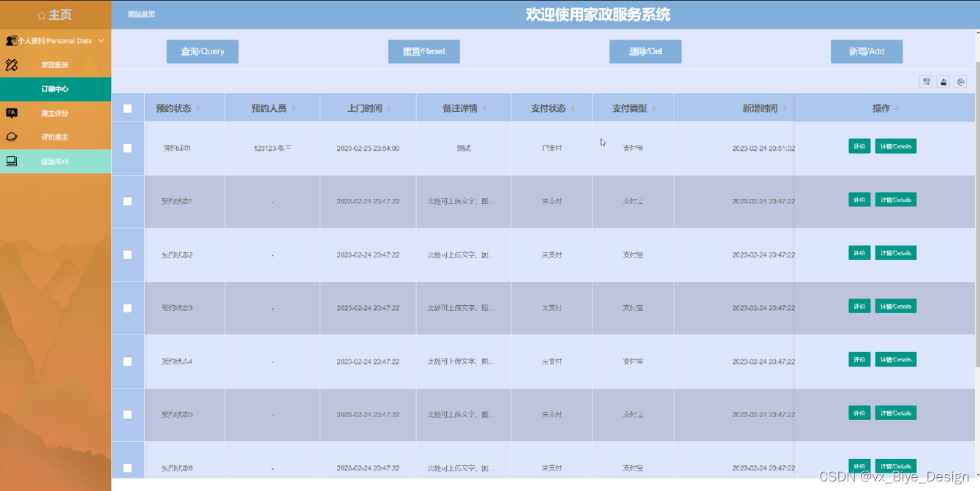The height and width of the screenshot is (491, 980).
Task: Check the box for the 预约状态6 row
Action: click(127, 468)
